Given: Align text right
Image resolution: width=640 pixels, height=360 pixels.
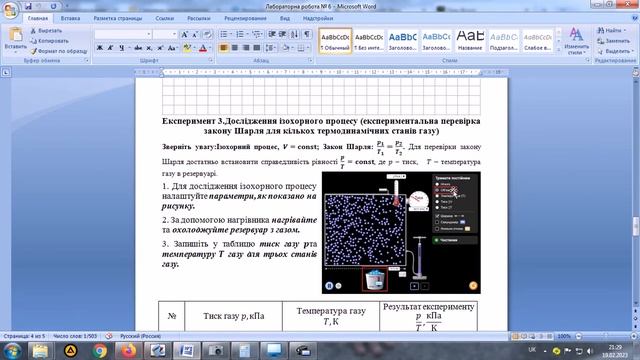Looking at the screenshot, I should pyautogui.click(x=246, y=48).
